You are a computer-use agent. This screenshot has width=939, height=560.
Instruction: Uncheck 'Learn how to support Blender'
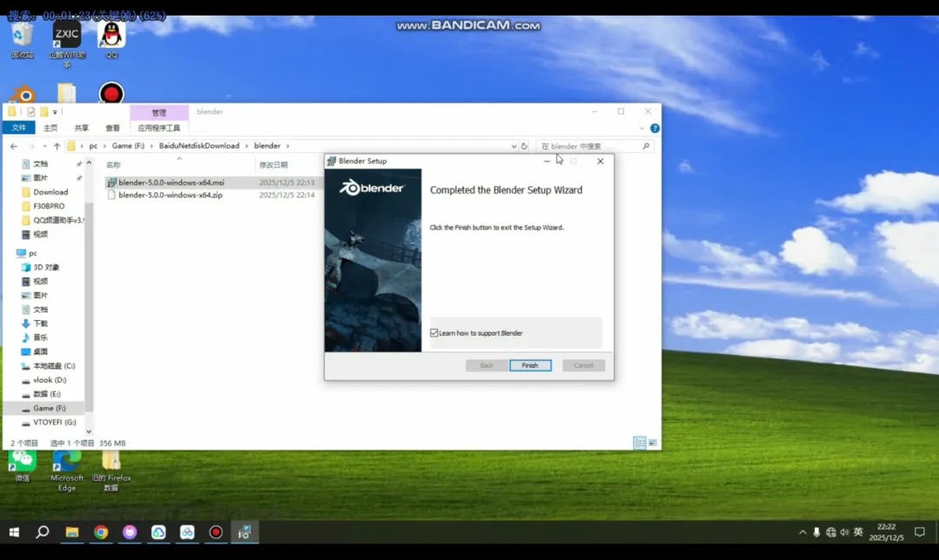[x=434, y=333]
